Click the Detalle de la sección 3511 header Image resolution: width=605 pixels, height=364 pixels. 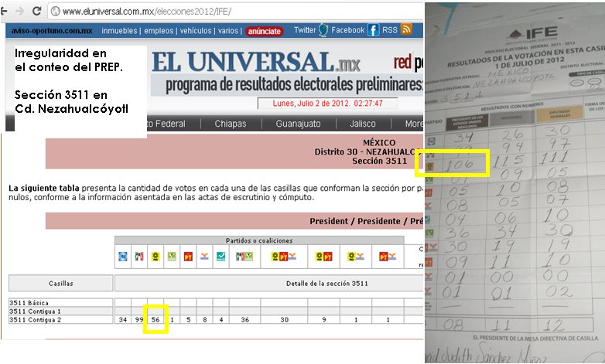326,284
